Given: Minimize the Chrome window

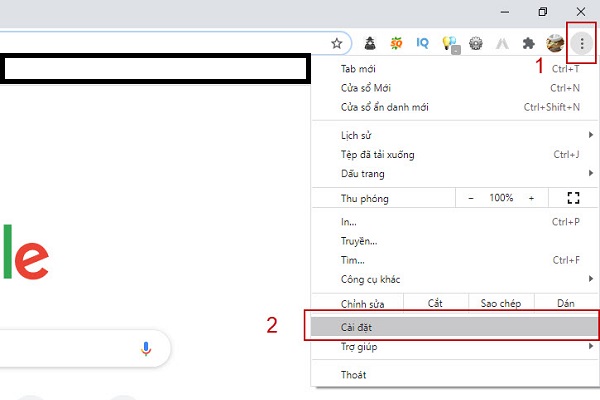Looking at the screenshot, I should pos(505,12).
